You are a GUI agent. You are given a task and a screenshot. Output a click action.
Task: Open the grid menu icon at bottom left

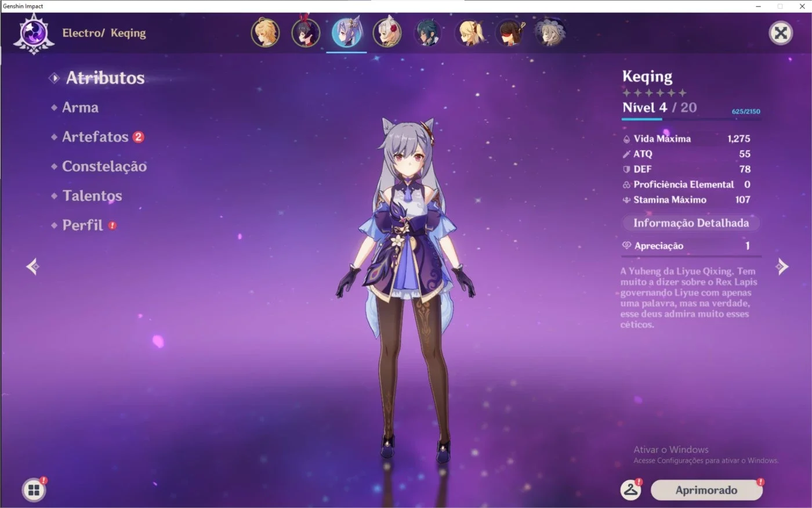(34, 490)
